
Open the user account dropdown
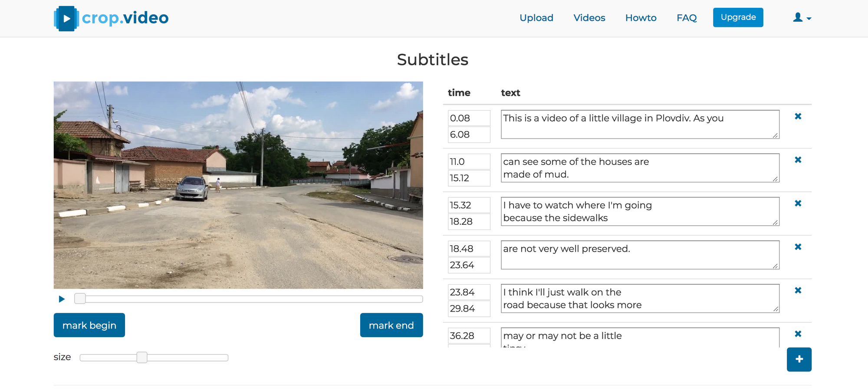coord(802,18)
